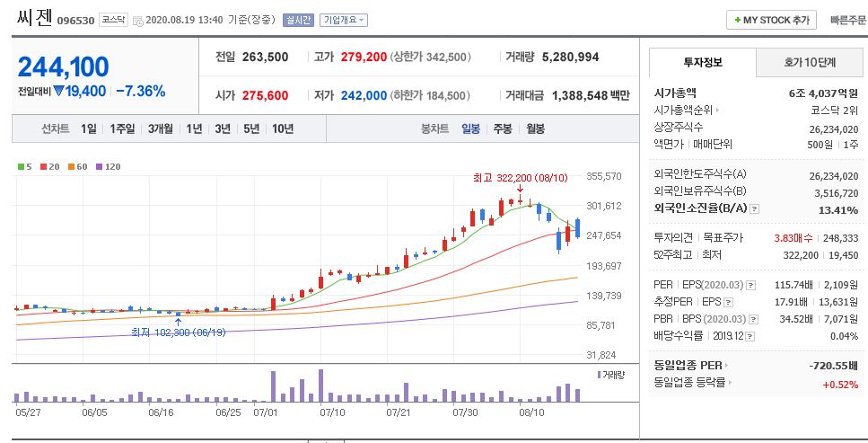This screenshot has width=868, height=443.
Task: Click the 거래대금 value 1,388,548 백만
Action: pyautogui.click(x=591, y=95)
